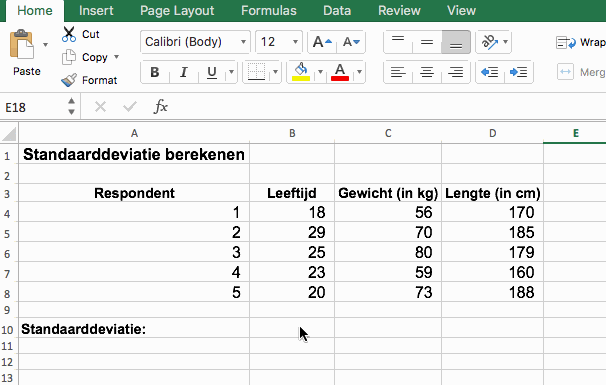Image resolution: width=606 pixels, height=385 pixels.
Task: Select the 'Gewicht (in kg)' header cell
Action: [x=388, y=193]
